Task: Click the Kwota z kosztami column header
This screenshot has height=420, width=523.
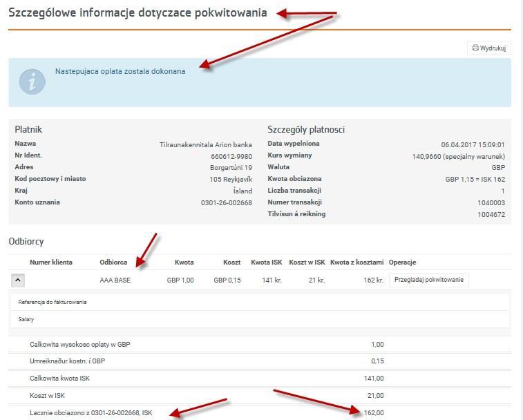Action: pos(357,262)
